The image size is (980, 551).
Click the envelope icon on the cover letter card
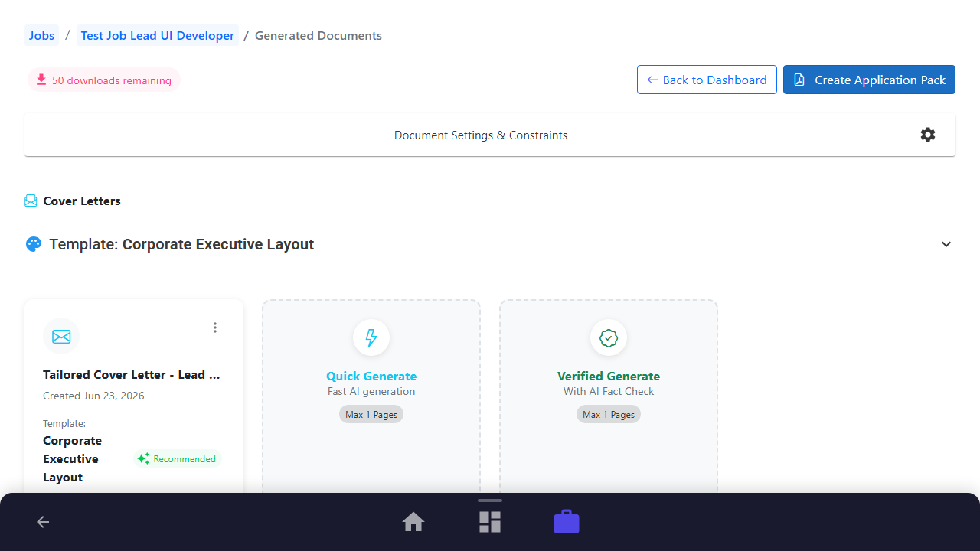(61, 337)
